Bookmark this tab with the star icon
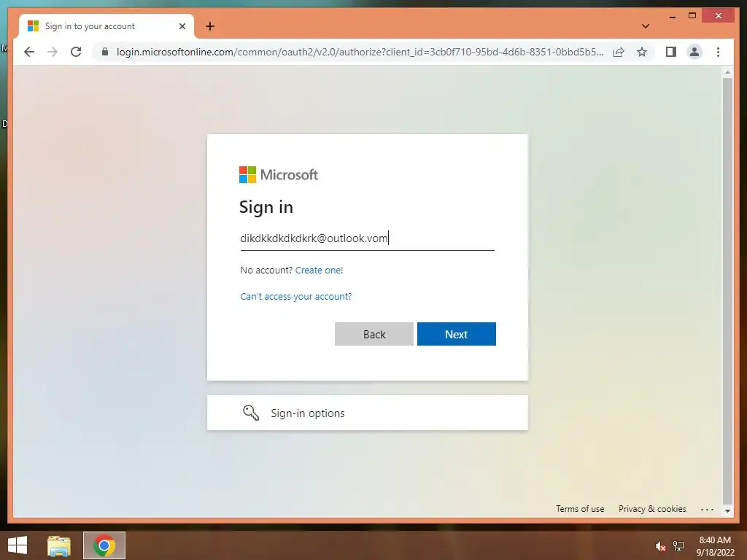 (642, 52)
